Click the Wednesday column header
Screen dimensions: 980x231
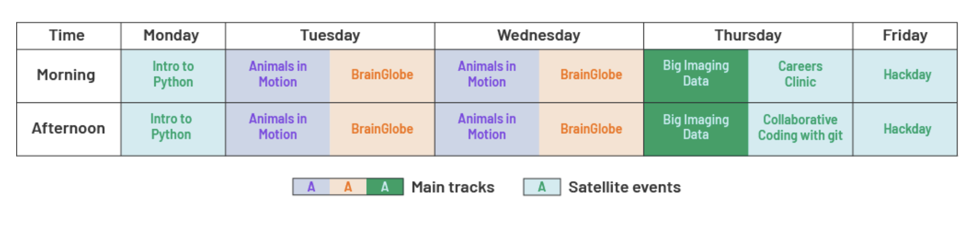click(539, 36)
